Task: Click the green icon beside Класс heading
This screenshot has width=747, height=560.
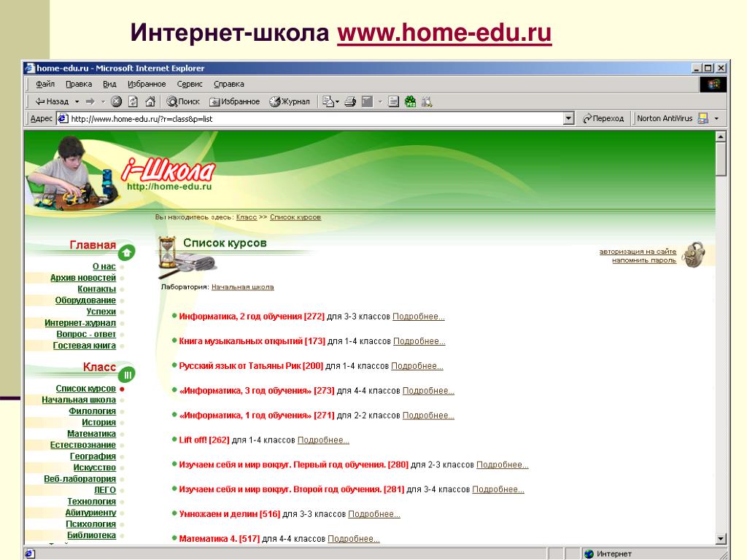Action: [x=127, y=376]
